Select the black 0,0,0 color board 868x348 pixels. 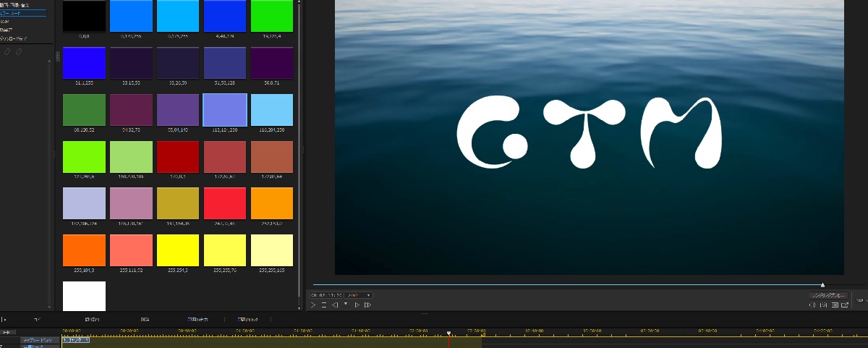coord(84,15)
